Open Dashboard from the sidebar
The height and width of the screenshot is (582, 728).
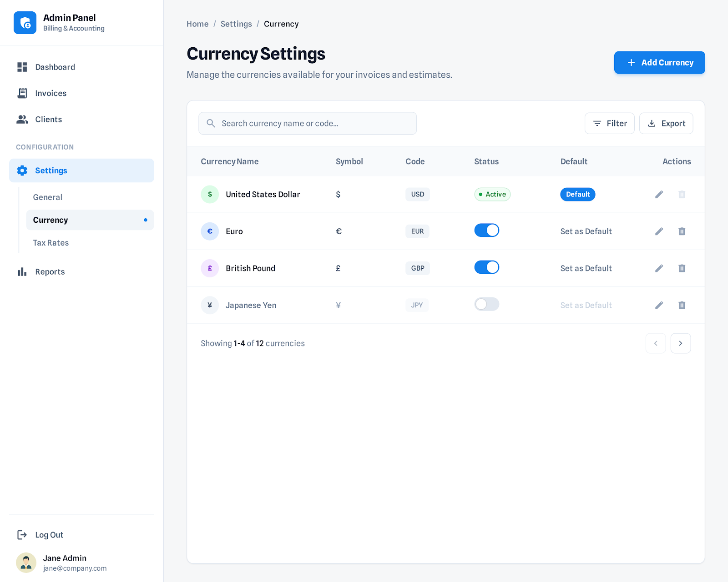tap(55, 67)
